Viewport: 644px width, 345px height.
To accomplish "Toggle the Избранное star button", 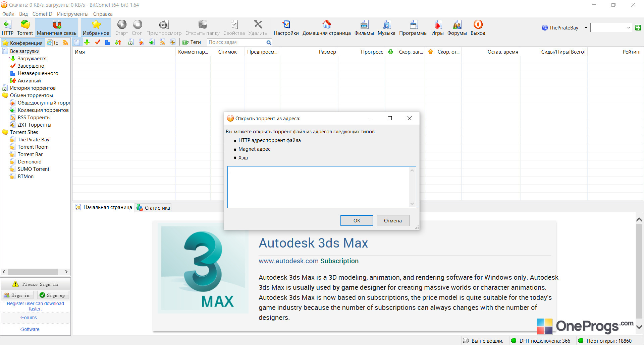I will pyautogui.click(x=96, y=27).
